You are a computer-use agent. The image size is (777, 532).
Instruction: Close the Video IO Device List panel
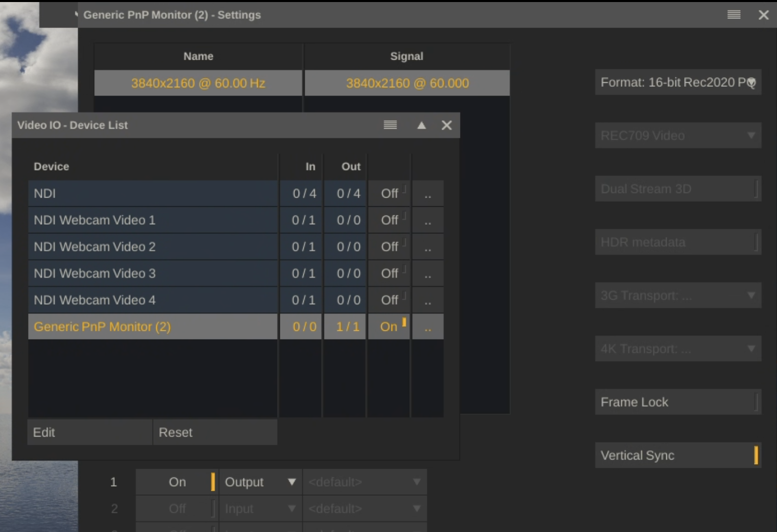(x=447, y=125)
